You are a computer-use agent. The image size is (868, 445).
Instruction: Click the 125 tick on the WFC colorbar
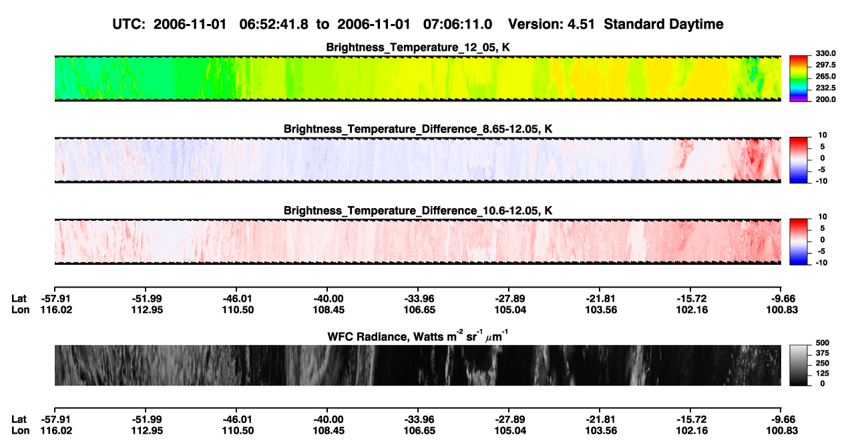pos(823,373)
